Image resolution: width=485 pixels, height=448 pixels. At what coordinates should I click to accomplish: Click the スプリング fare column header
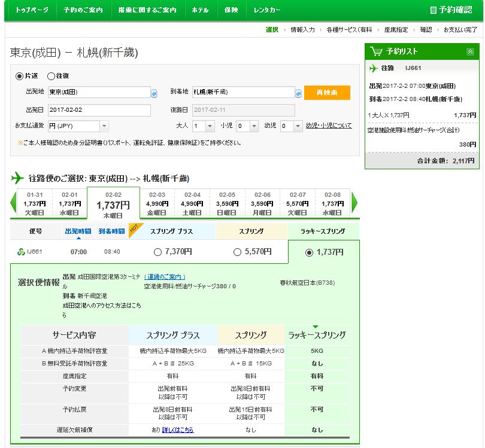(x=251, y=231)
